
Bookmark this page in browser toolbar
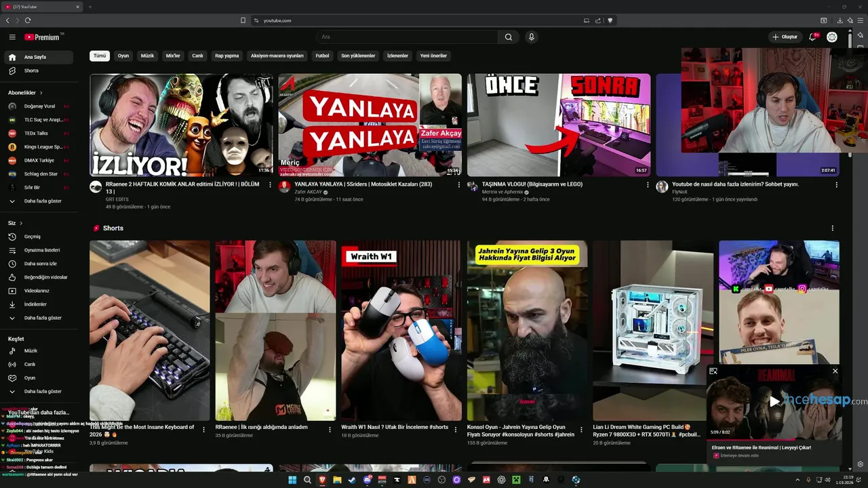[x=243, y=20]
